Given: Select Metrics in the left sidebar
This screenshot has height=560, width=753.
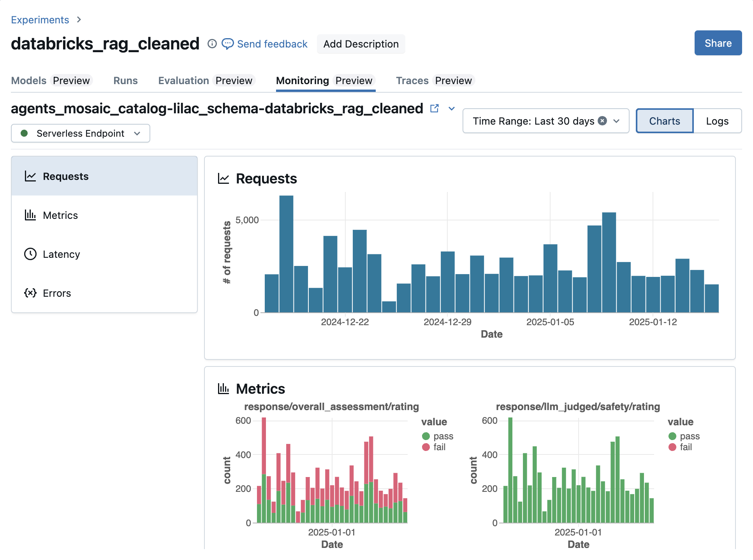Looking at the screenshot, I should coord(104,215).
